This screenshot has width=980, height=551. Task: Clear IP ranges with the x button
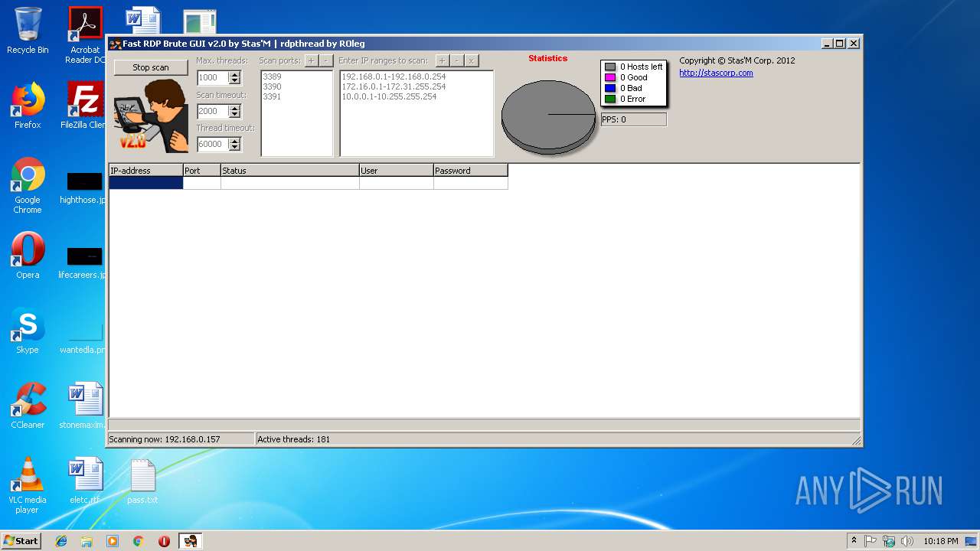(x=472, y=60)
